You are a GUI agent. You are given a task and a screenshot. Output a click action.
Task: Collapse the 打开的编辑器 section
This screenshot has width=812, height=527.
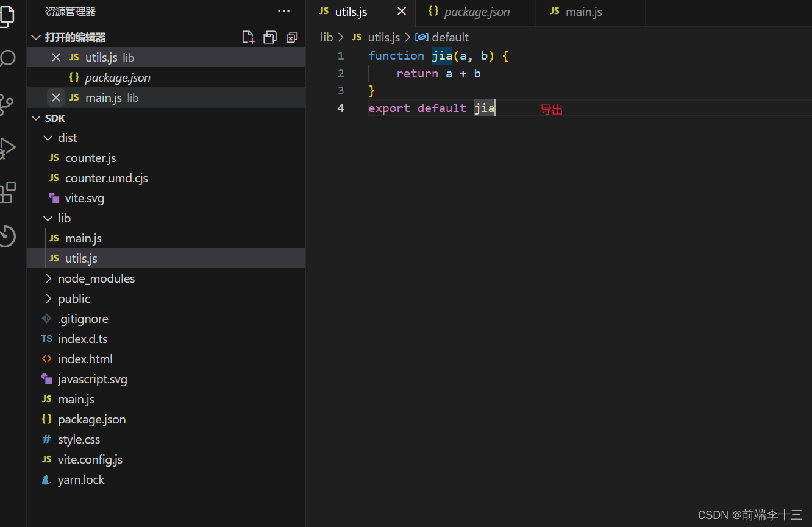[x=36, y=37]
